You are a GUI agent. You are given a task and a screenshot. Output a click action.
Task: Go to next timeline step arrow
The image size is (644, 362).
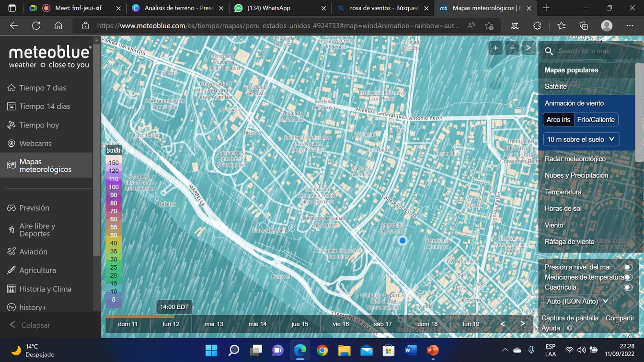(x=523, y=324)
